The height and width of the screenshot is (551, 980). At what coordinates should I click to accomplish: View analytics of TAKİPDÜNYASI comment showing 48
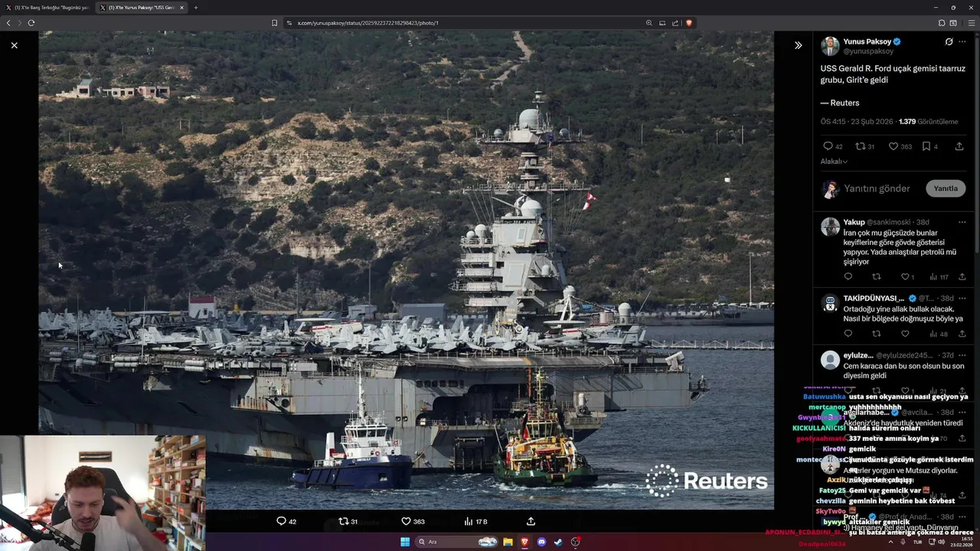click(939, 334)
